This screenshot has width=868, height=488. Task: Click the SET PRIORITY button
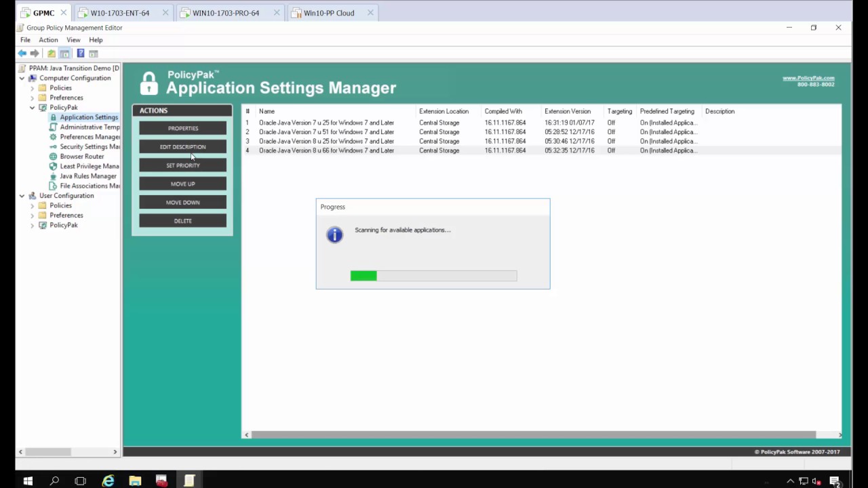point(182,165)
